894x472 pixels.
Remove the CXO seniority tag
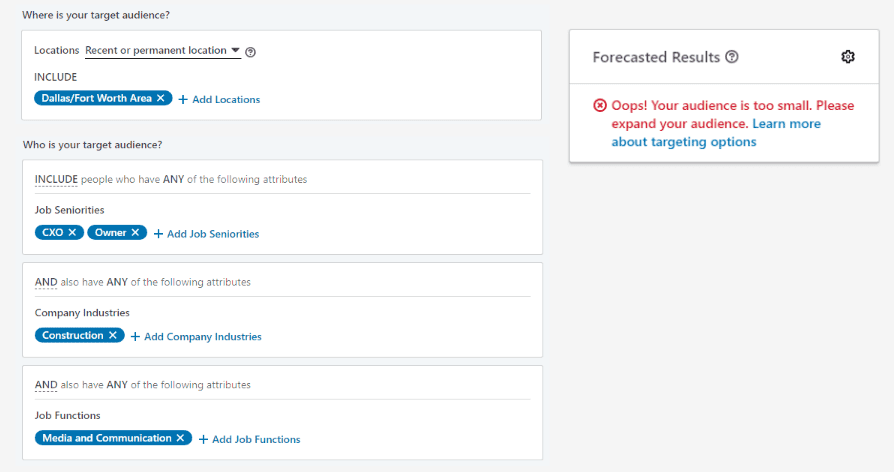(73, 233)
